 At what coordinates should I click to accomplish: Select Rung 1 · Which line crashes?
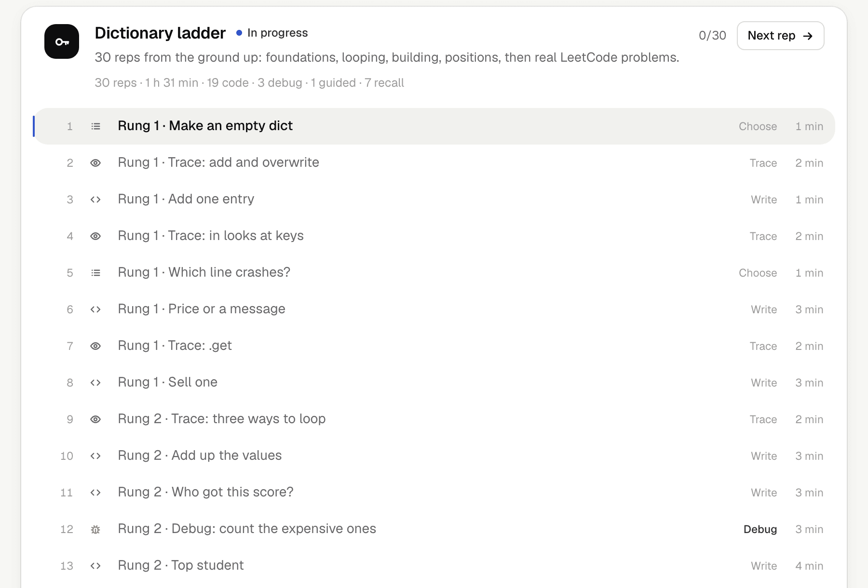(x=434, y=273)
